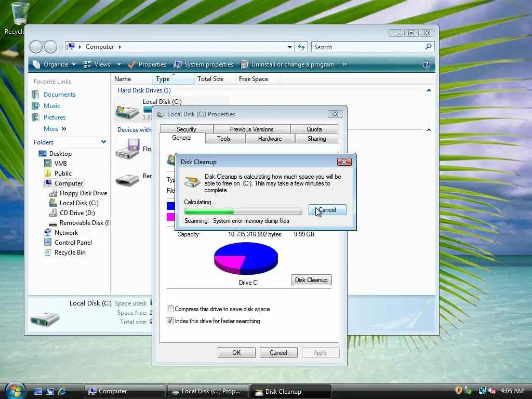Click the Disk Cleanup button under the pie chart
The height and width of the screenshot is (399, 532).
pyautogui.click(x=311, y=280)
